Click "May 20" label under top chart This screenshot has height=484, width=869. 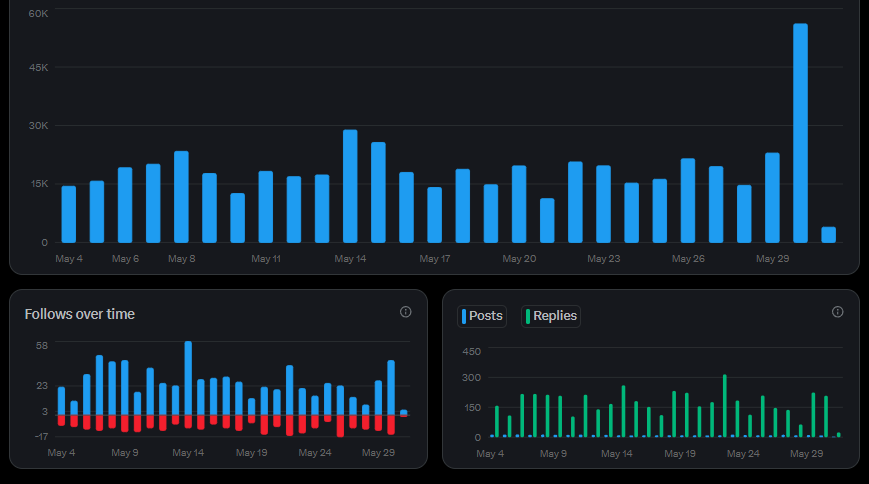(x=519, y=259)
